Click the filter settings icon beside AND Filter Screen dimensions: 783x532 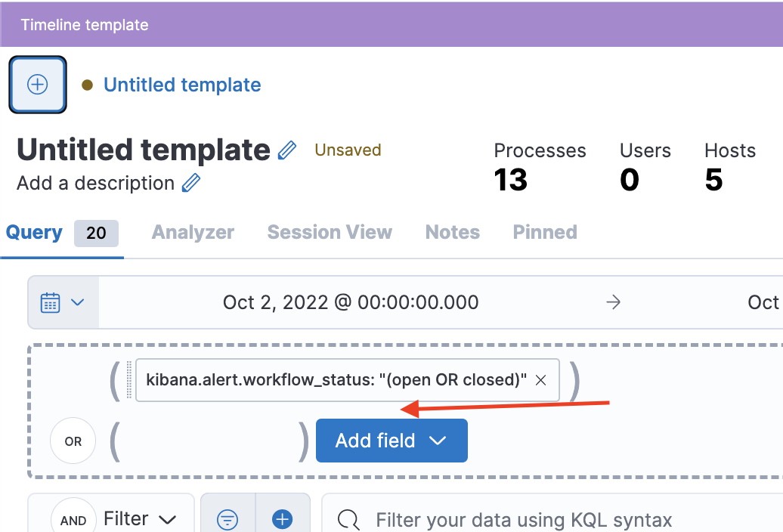[227, 519]
